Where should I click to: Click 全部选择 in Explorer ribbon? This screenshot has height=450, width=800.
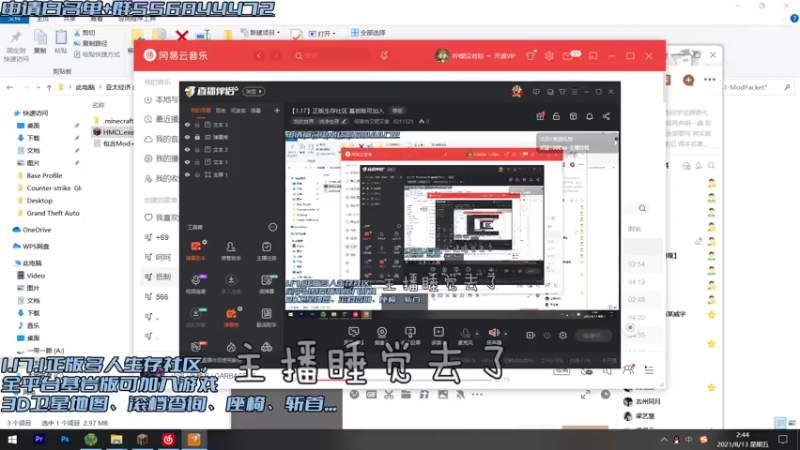368,33
